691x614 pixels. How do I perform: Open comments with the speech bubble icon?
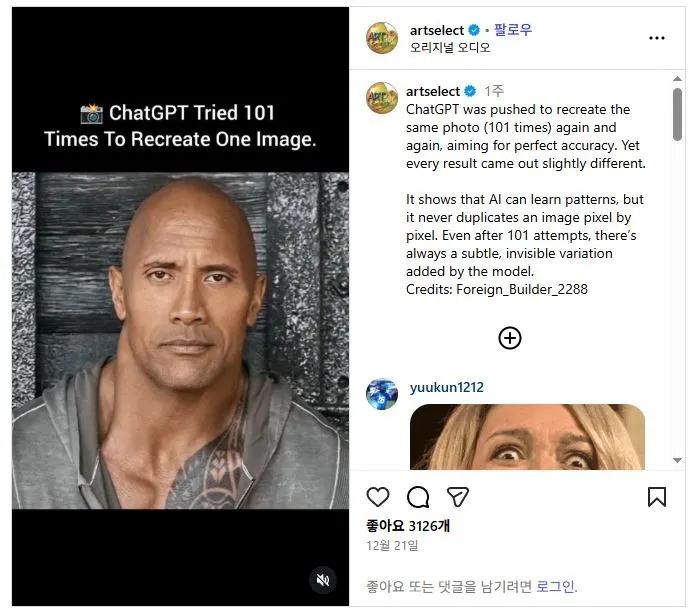point(418,497)
